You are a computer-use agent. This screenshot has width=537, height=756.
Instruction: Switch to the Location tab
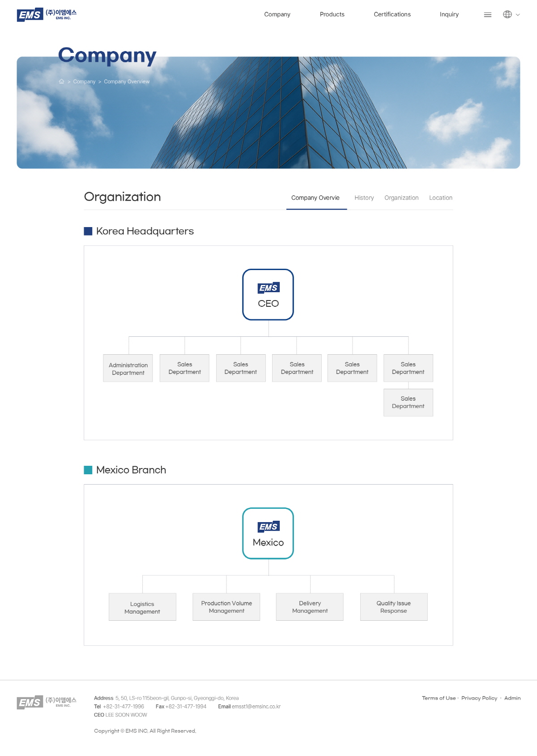[440, 198]
